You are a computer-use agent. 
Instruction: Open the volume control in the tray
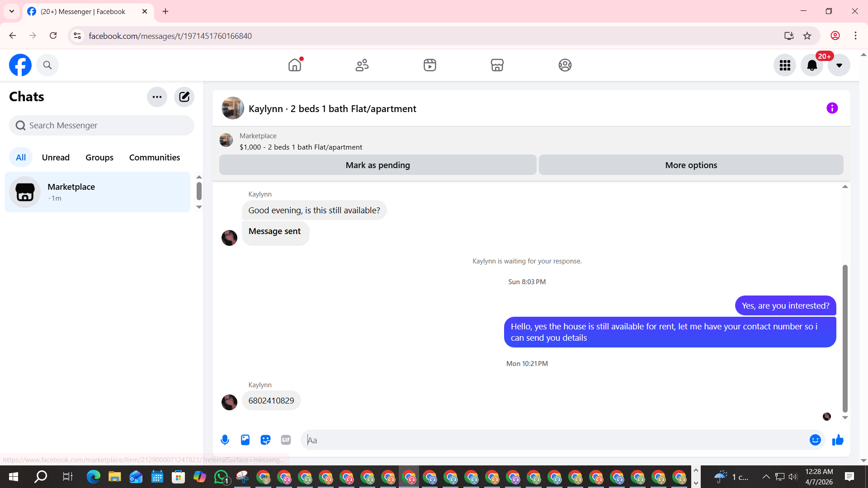(793, 477)
